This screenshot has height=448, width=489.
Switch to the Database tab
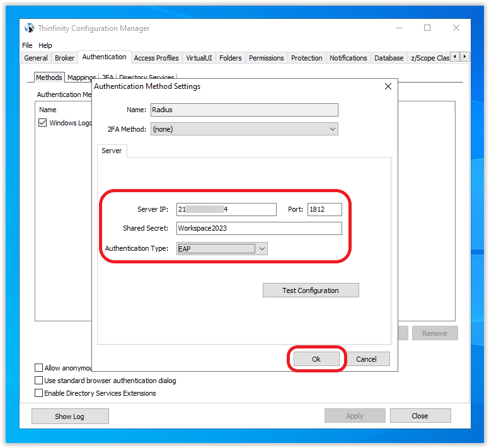[x=389, y=58]
